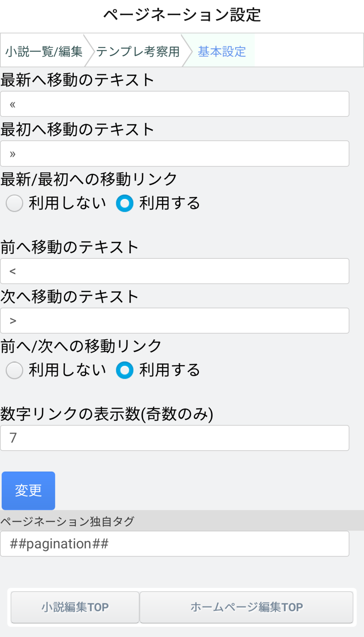Viewport: 364px width, 637px height.
Task: Select 利用しない for 最新/最初への移動リンク
Action: tap(14, 203)
